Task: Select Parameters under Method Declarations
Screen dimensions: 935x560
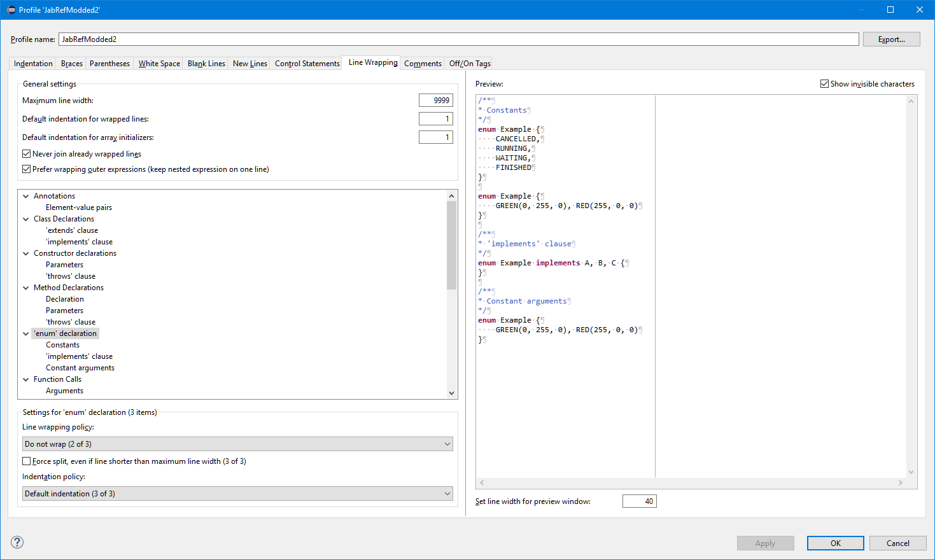Action: tap(64, 311)
